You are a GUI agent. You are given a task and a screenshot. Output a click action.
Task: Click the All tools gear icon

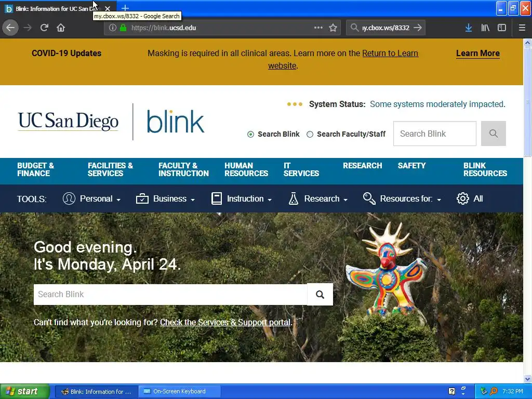point(463,198)
